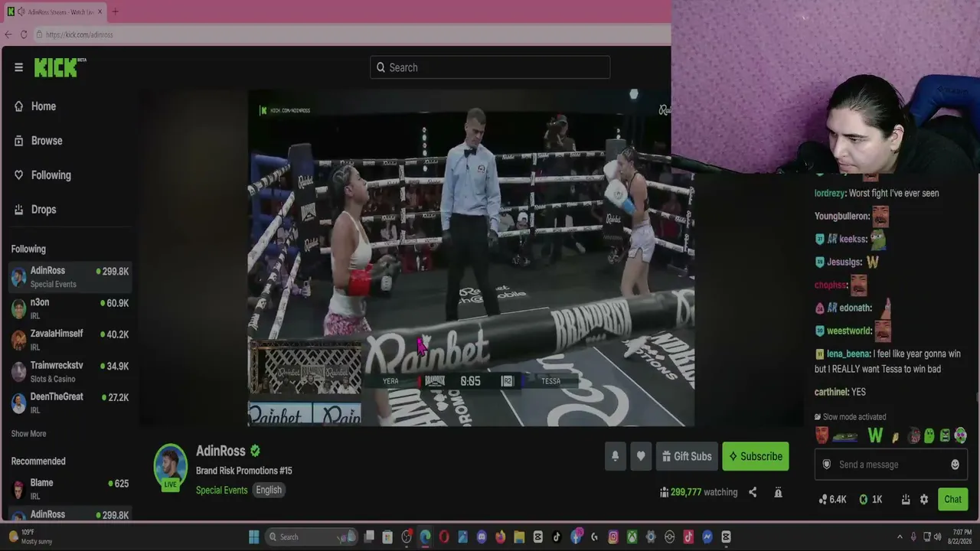Select AdinRoss in the Following list
The width and height of the screenshot is (980, 551).
point(70,277)
